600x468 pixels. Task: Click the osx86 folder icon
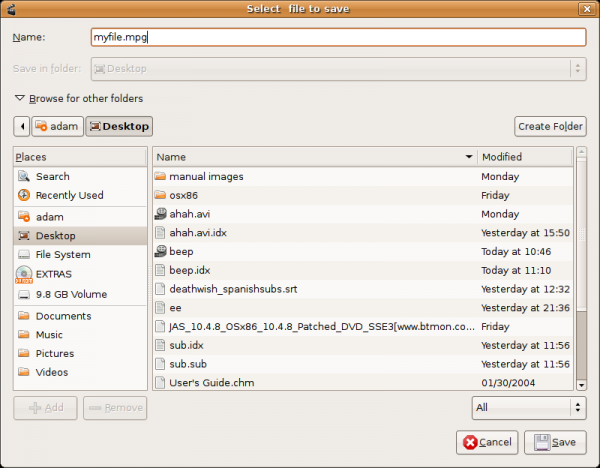click(x=162, y=195)
